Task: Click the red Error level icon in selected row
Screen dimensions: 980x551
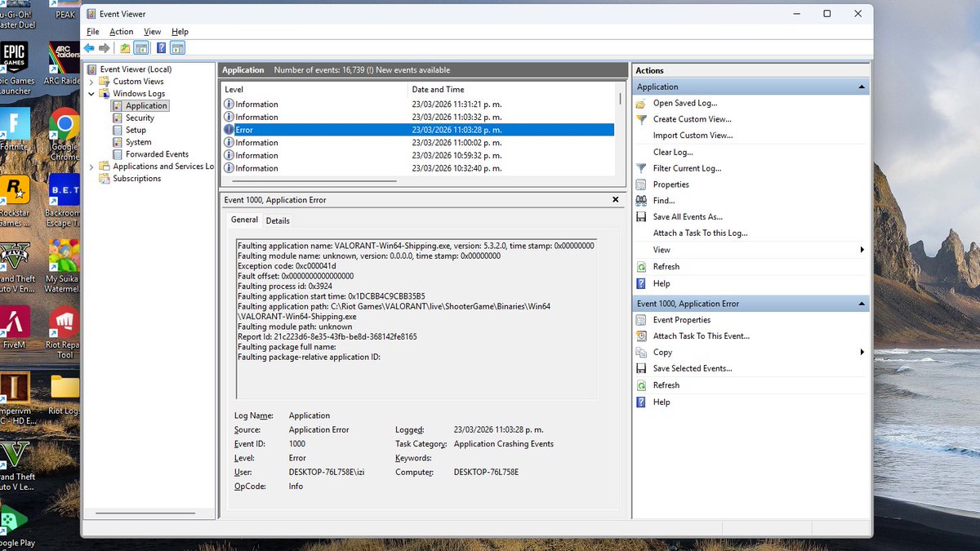Action: (x=229, y=129)
